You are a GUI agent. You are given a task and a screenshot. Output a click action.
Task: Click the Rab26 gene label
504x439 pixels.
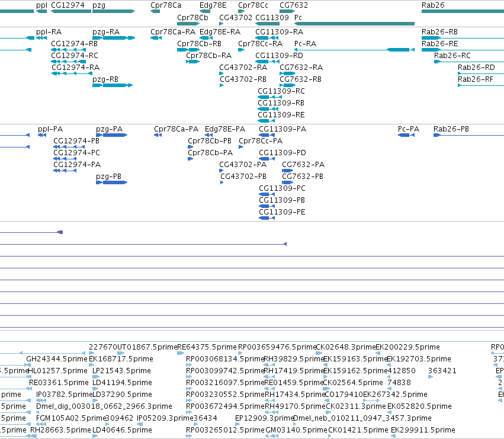click(433, 5)
